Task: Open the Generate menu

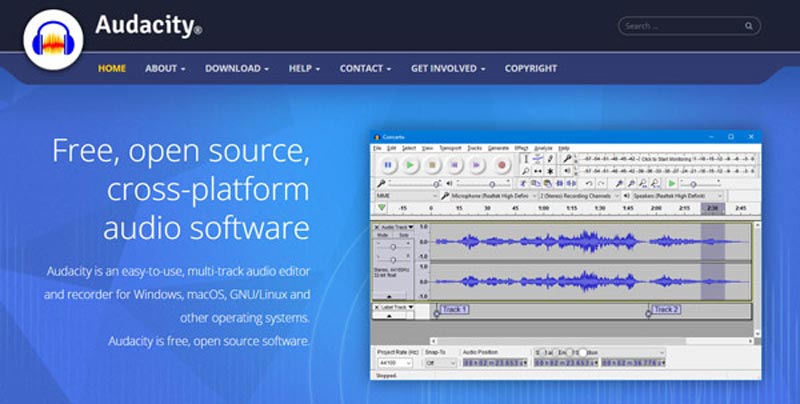Action: click(498, 148)
